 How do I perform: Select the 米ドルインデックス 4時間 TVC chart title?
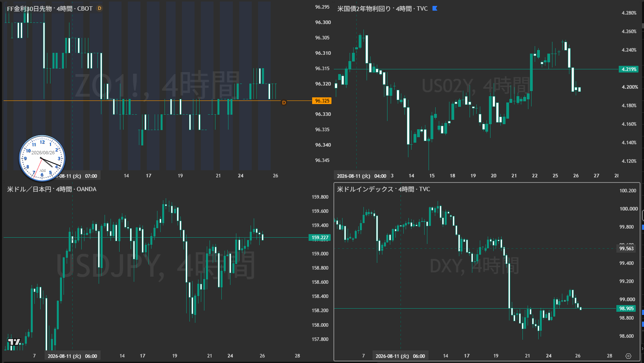click(x=384, y=189)
